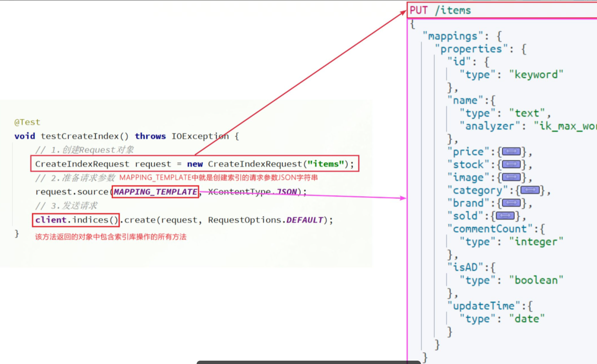Expand the folded "stock" field block

tap(511, 165)
